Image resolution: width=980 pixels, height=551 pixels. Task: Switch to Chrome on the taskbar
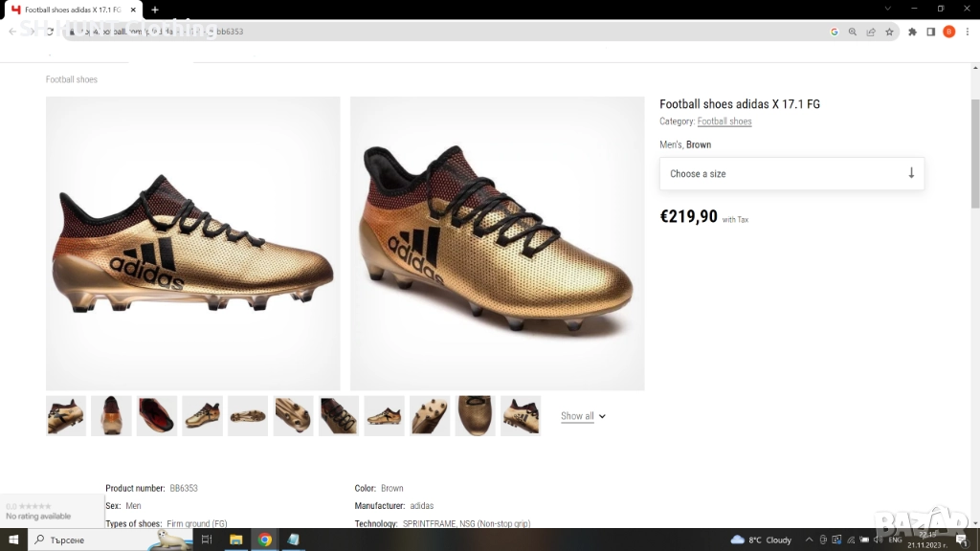pyautogui.click(x=265, y=540)
